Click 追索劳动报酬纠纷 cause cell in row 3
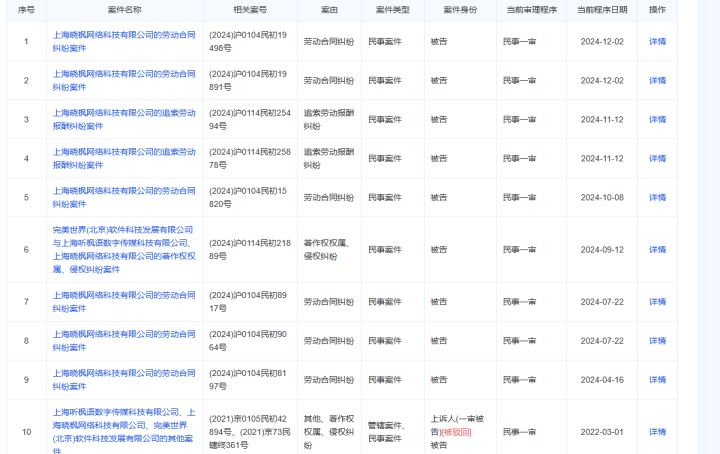 (329, 119)
